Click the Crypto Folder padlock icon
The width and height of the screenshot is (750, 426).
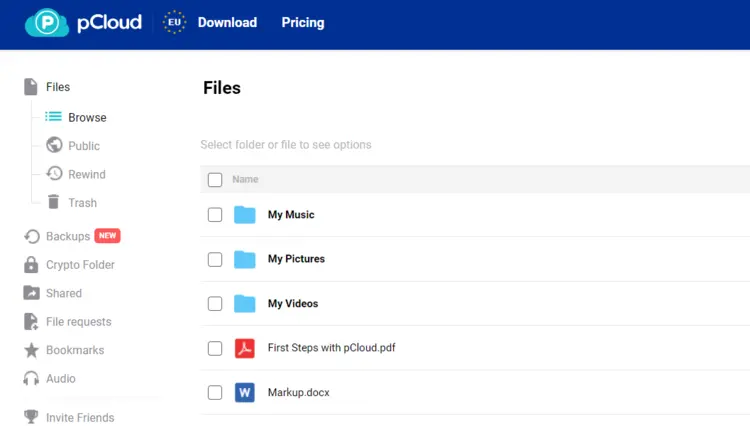[x=31, y=264]
